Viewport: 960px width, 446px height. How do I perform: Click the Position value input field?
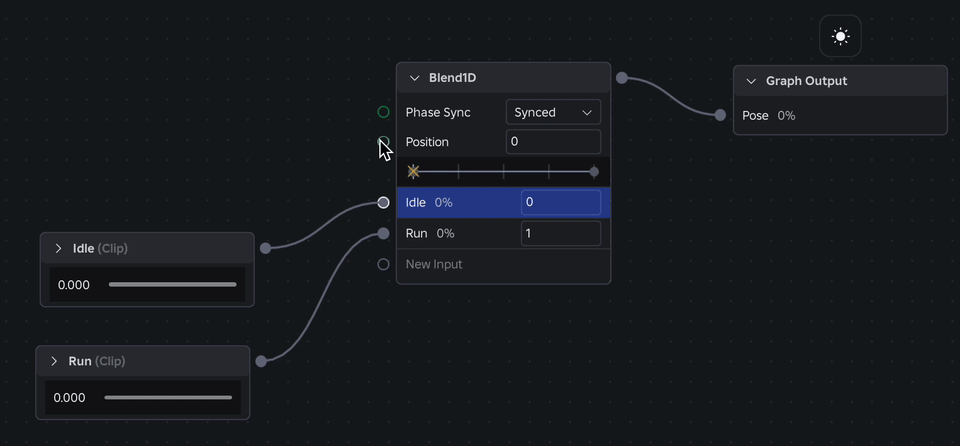tap(553, 142)
